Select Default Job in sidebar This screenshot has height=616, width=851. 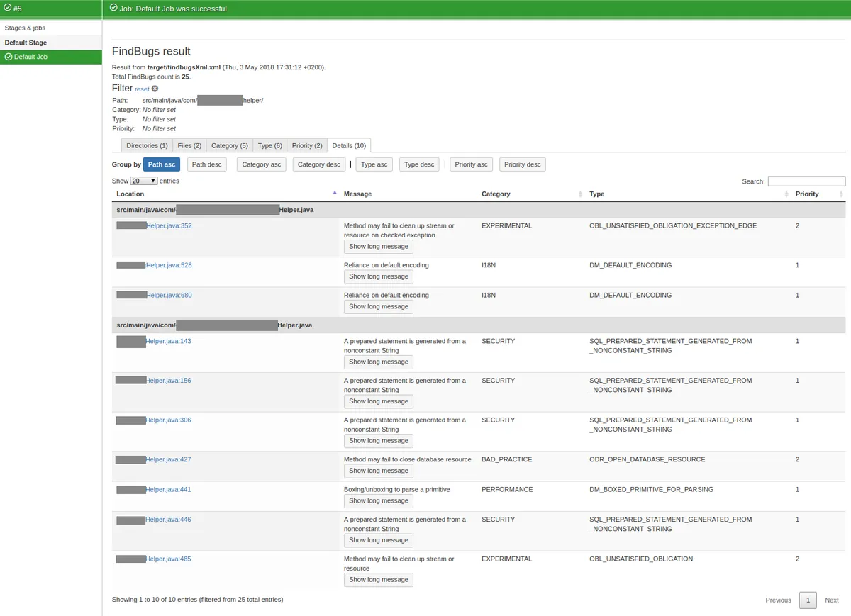pos(51,57)
